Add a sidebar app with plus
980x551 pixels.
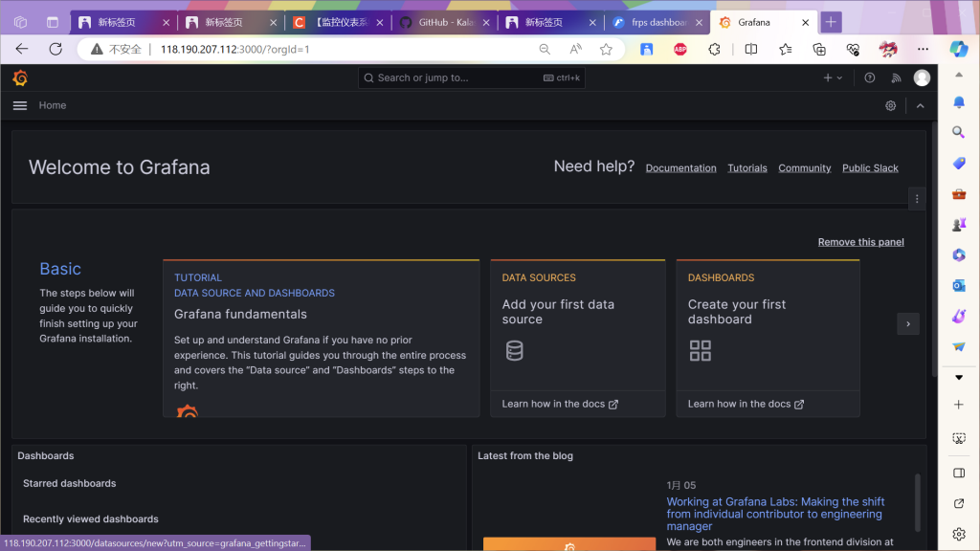click(959, 405)
